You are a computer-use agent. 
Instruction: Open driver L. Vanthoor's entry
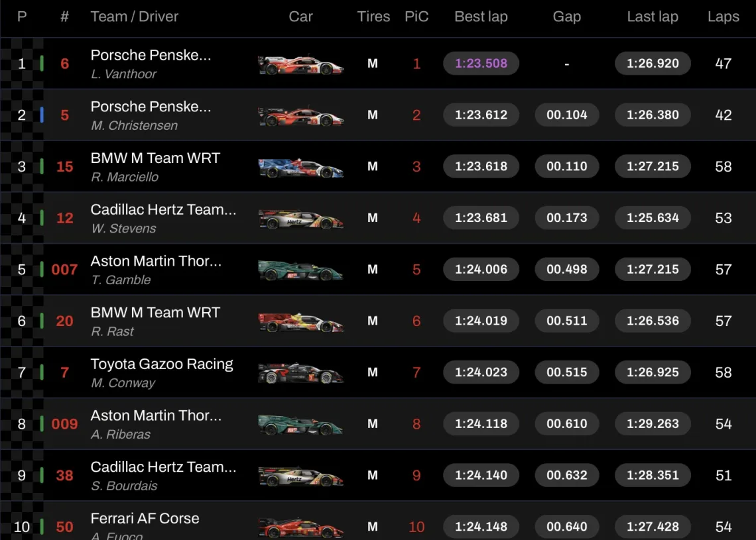point(123,74)
